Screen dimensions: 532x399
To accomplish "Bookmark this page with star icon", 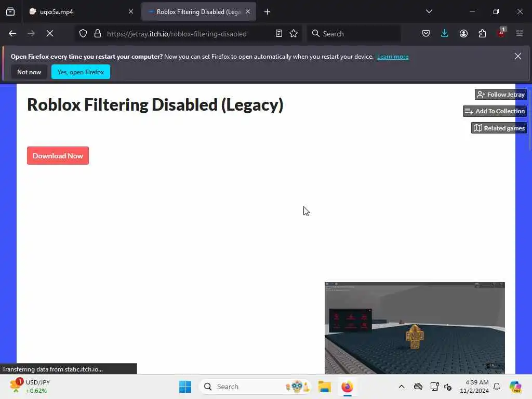I will tap(294, 34).
